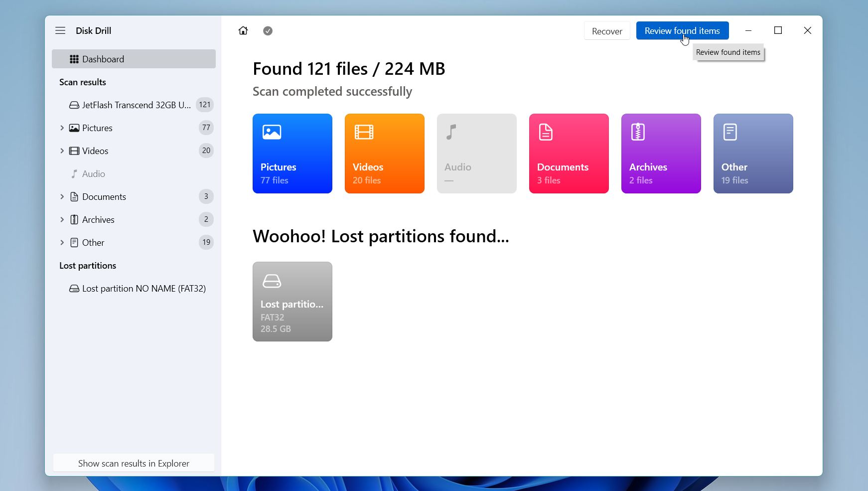Click the 19 badge beside Other
The height and width of the screenshot is (491, 868).
pos(206,242)
